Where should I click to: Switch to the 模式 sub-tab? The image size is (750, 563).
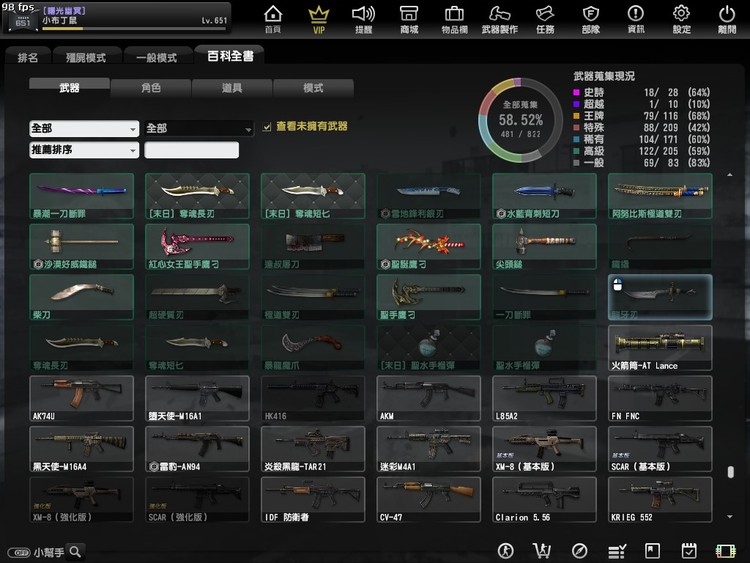313,88
